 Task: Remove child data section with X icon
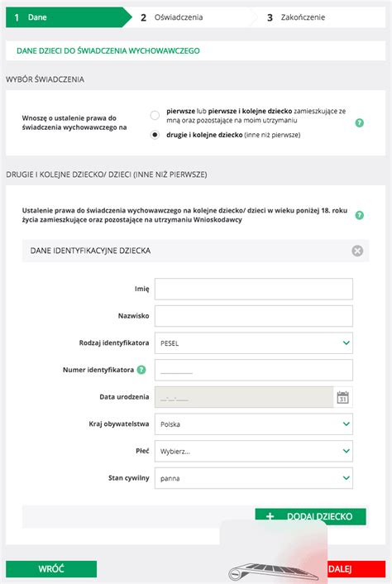(357, 251)
